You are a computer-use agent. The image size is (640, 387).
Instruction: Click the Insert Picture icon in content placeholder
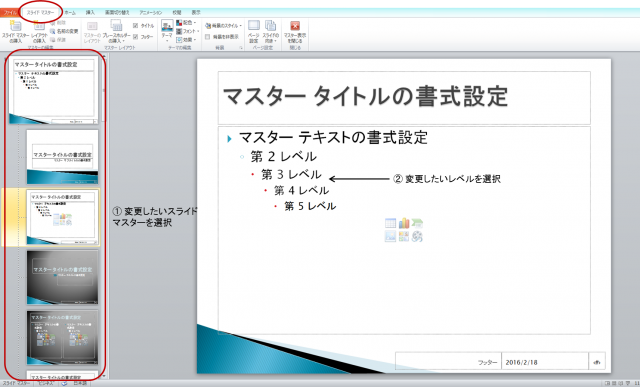pos(390,236)
